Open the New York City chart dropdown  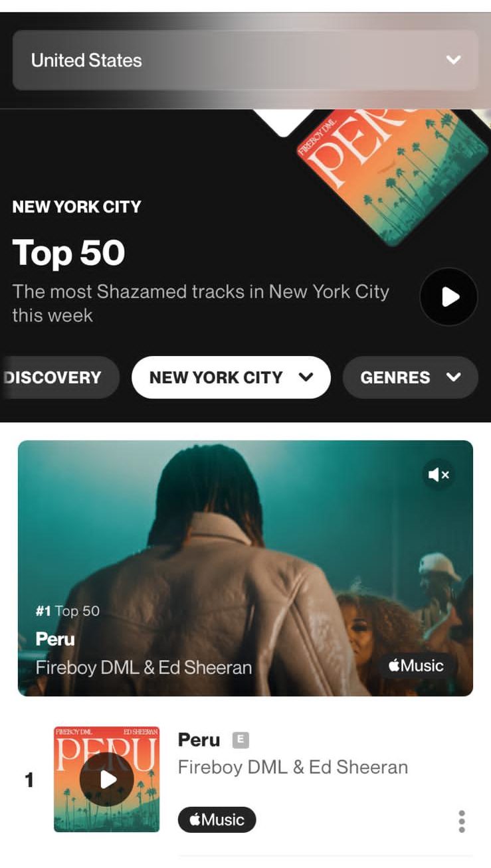click(231, 377)
